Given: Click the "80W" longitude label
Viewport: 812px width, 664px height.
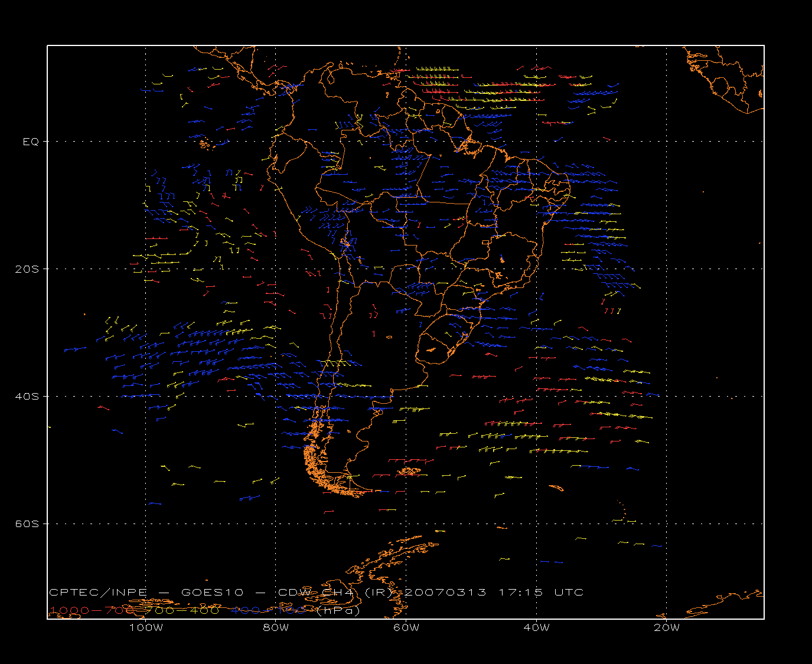Looking at the screenshot, I should pyautogui.click(x=276, y=627).
